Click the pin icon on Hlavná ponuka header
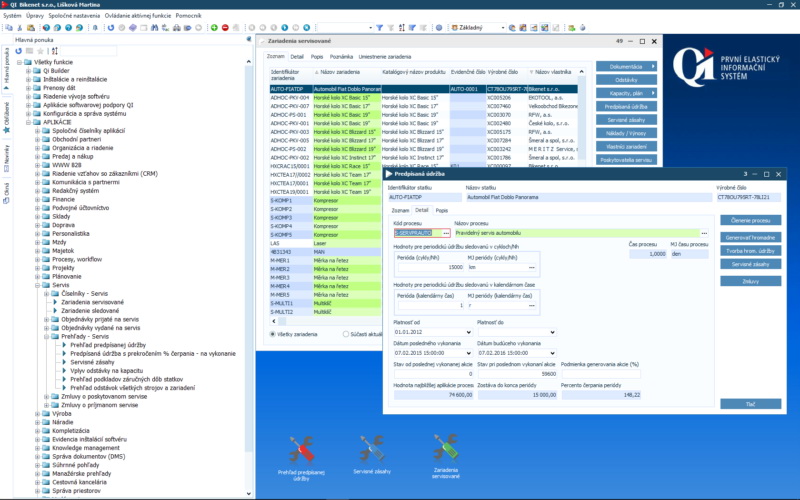The width and height of the screenshot is (800, 500). (249, 39)
